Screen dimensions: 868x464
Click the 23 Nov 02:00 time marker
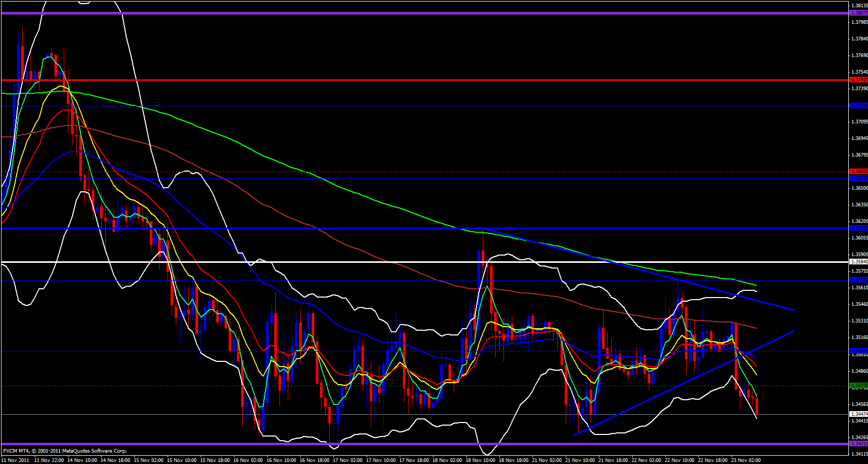(x=745, y=460)
